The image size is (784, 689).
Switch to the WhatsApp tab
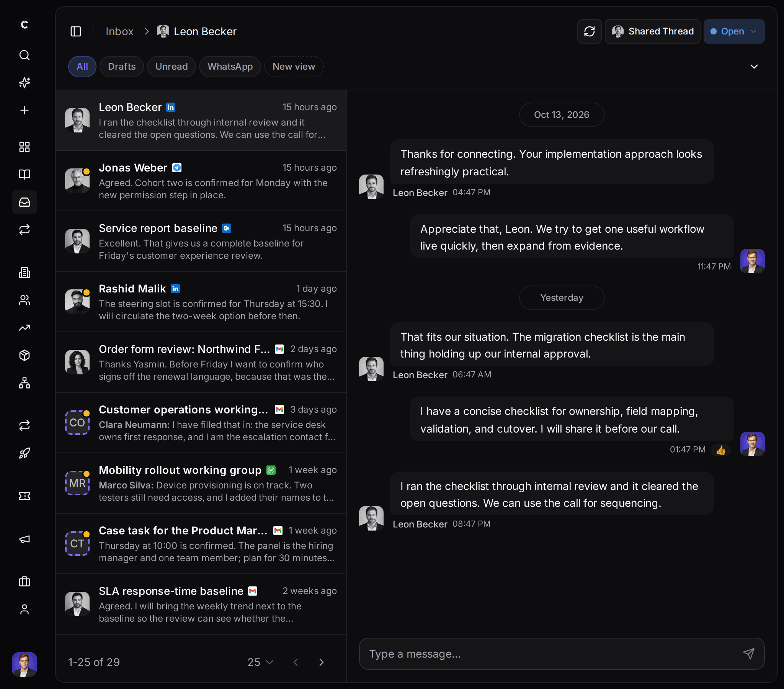(230, 67)
